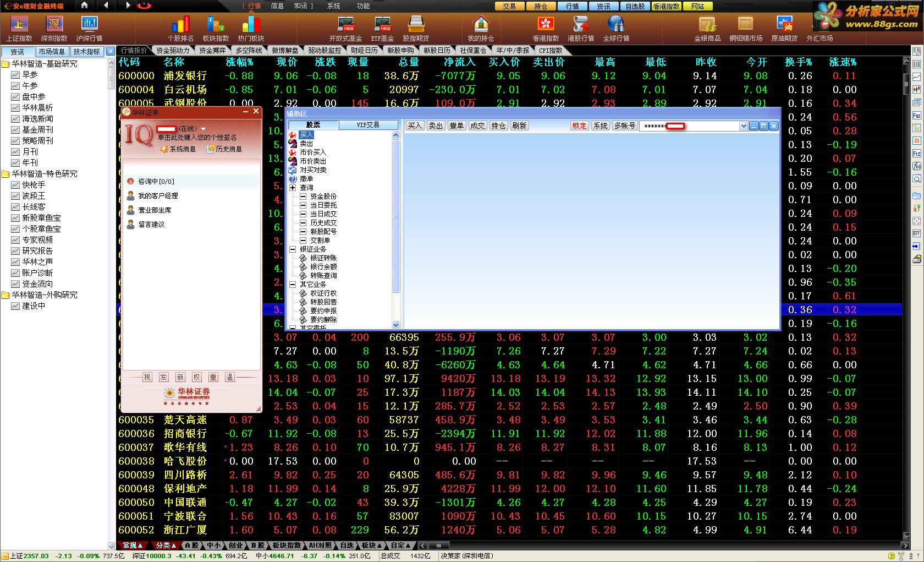Click 涨幅% column header
The height and width of the screenshot is (562, 924).
coord(239,62)
